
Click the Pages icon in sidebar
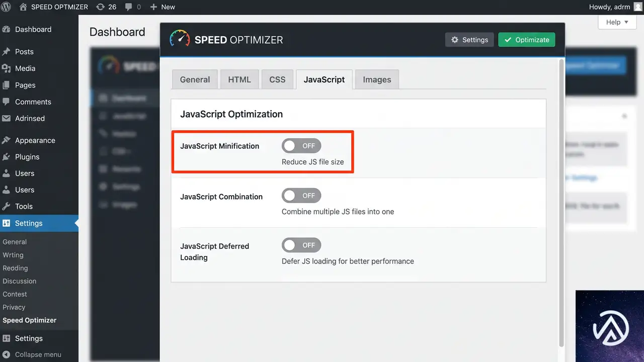tap(7, 85)
